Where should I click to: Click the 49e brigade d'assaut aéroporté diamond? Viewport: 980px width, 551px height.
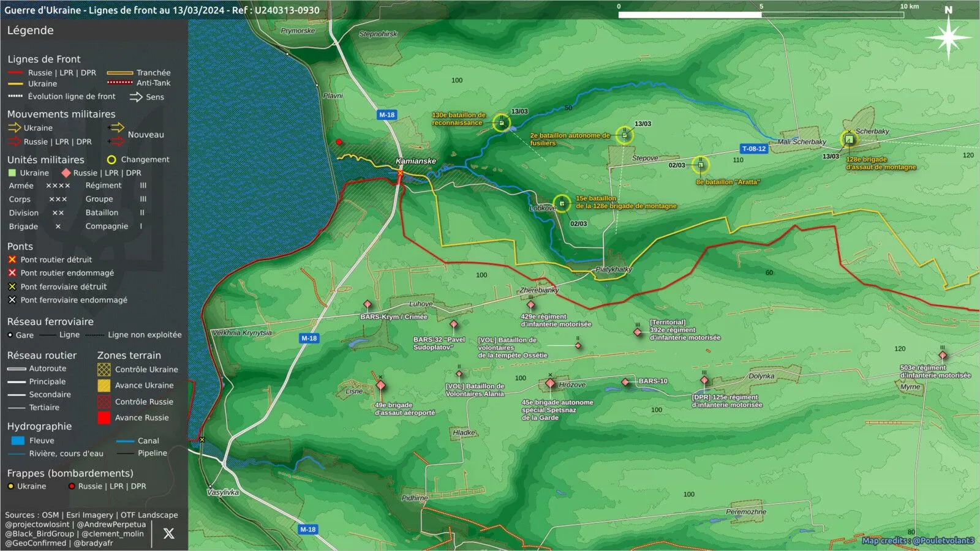pos(380,385)
